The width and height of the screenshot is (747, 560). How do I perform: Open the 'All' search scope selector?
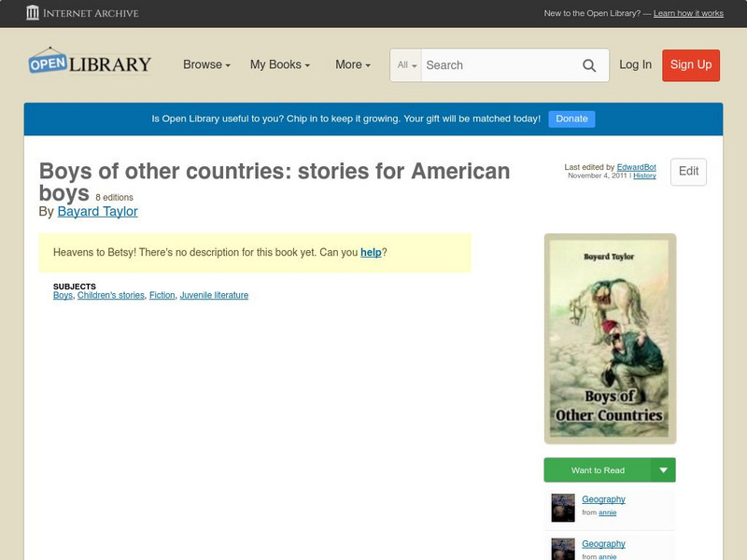[407, 65]
